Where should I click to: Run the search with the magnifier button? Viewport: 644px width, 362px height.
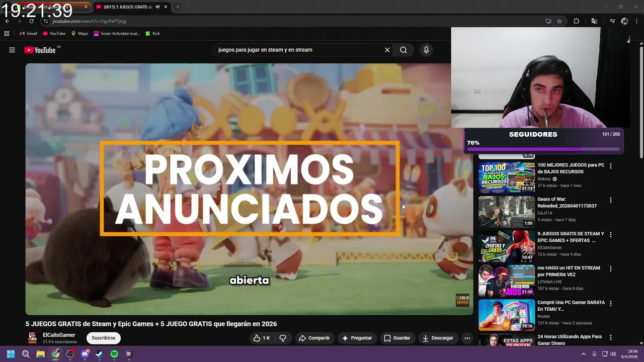[404, 50]
